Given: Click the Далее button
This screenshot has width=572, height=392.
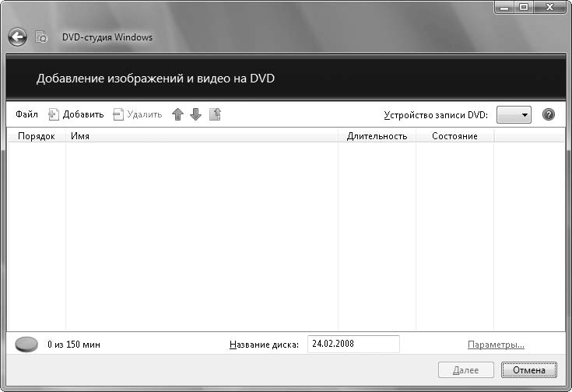Looking at the screenshot, I should pyautogui.click(x=466, y=369).
